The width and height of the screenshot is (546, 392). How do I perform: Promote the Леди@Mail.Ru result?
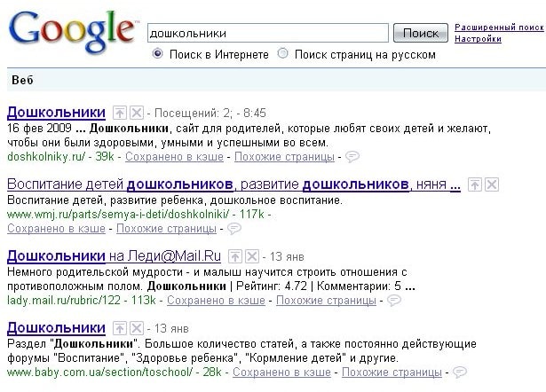[236, 256]
